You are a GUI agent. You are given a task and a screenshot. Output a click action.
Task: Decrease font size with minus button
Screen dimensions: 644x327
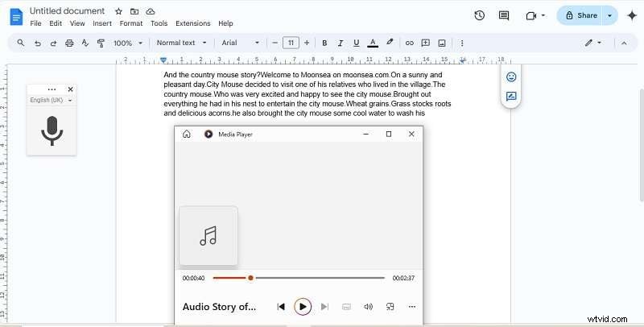click(x=275, y=43)
